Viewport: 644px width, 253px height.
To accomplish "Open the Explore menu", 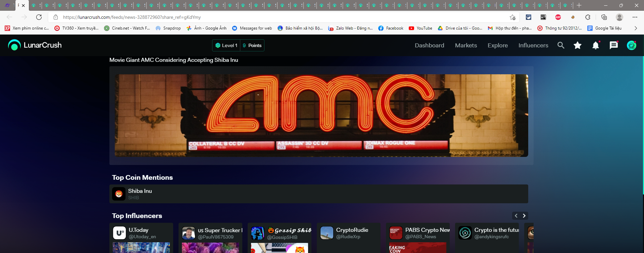I will (498, 45).
